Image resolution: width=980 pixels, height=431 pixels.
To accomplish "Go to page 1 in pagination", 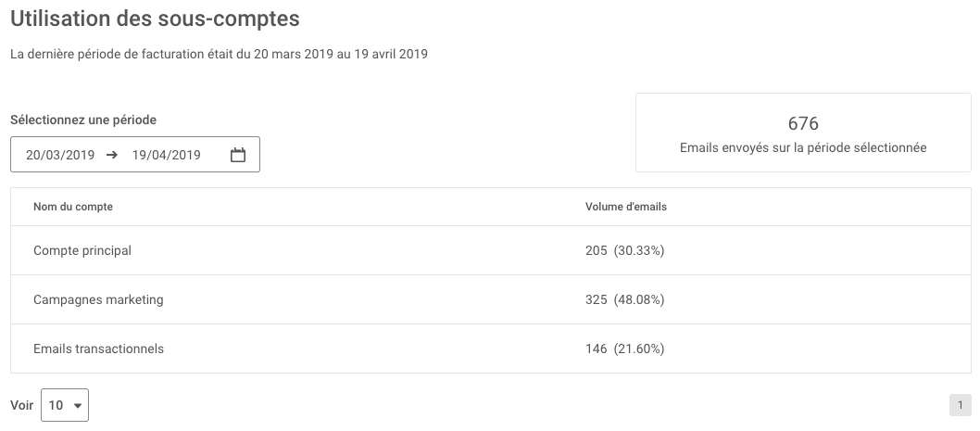I will click(960, 405).
